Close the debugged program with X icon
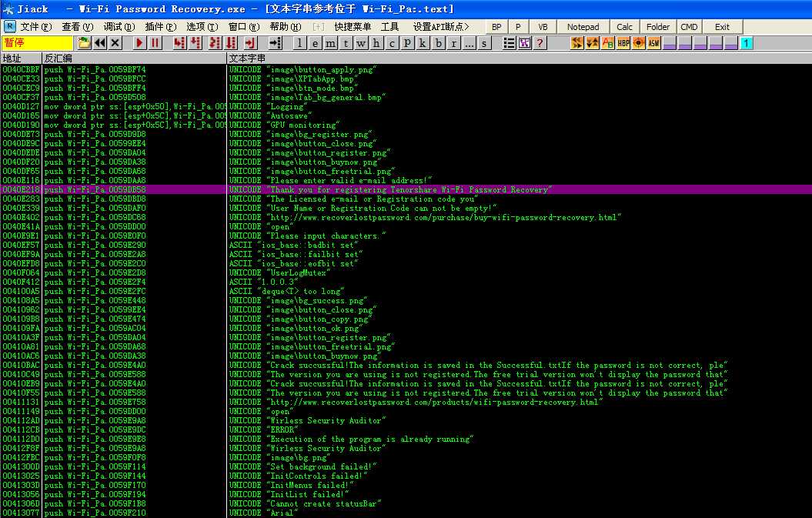812x518 pixels. click(115, 43)
